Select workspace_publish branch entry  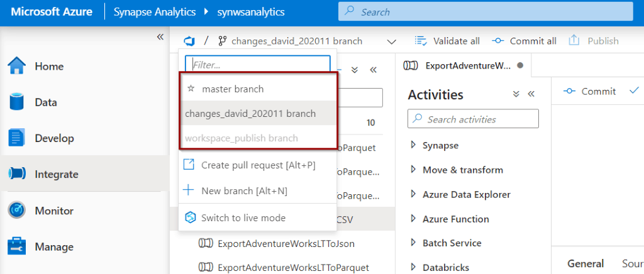pos(258,138)
